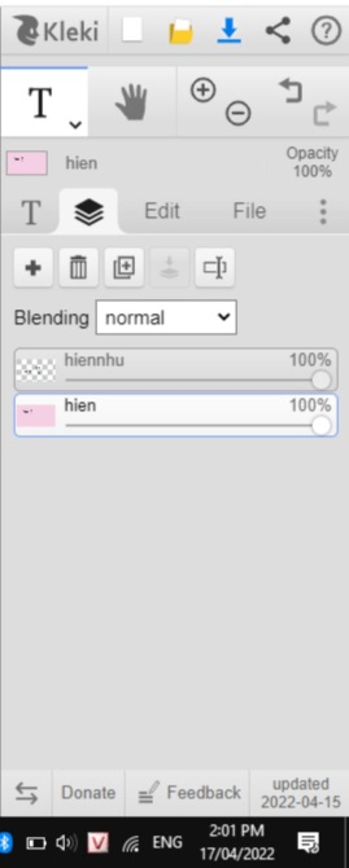Open the share icon
This screenshot has width=349, height=868.
(x=278, y=31)
